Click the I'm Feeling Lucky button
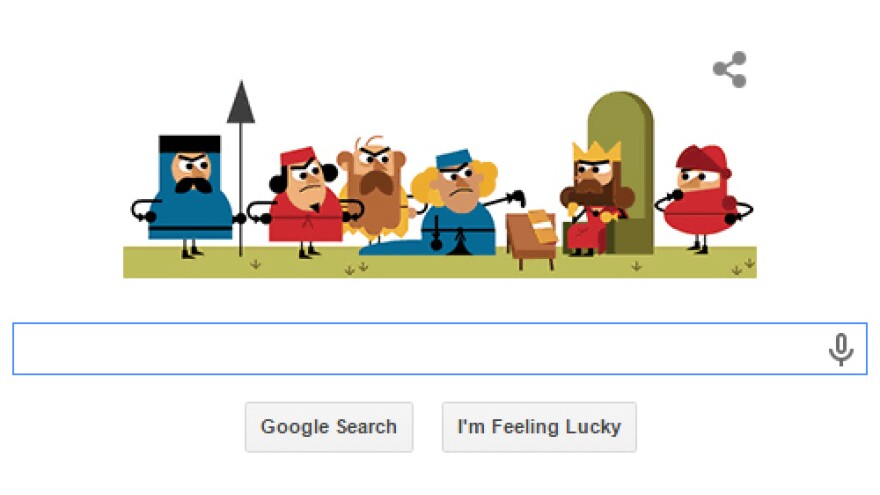This screenshot has width=880, height=495. click(539, 427)
